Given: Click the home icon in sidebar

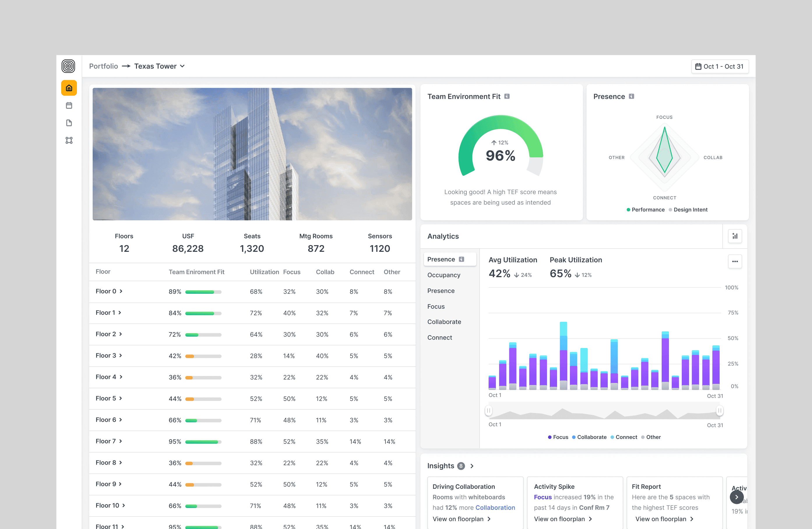Looking at the screenshot, I should pyautogui.click(x=69, y=88).
